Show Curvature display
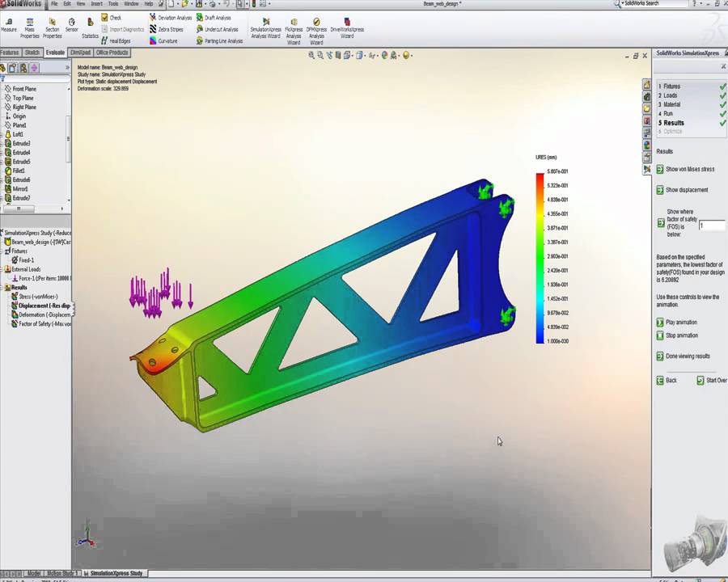The width and height of the screenshot is (728, 582). click(163, 41)
